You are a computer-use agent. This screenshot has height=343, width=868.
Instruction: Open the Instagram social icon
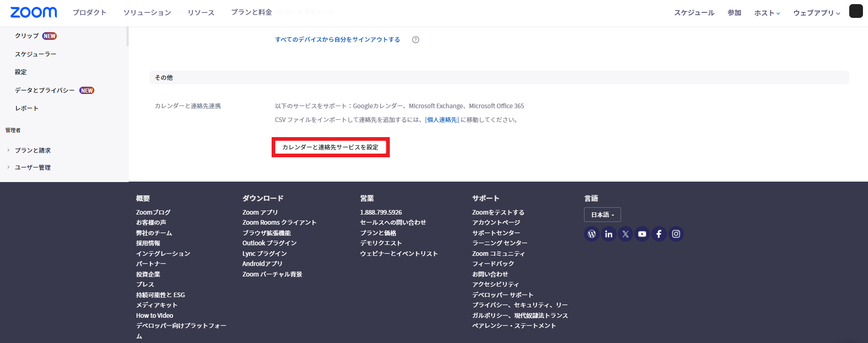[x=676, y=234]
